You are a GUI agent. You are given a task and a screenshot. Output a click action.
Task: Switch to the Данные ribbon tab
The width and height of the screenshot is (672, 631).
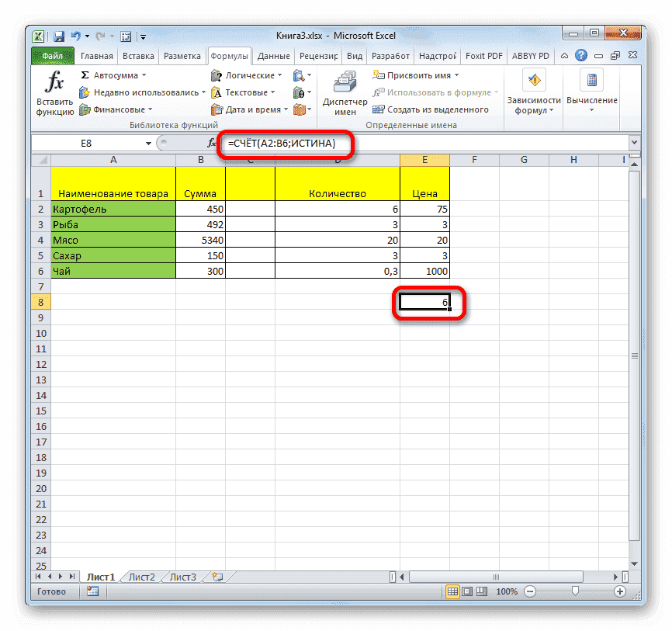pyautogui.click(x=274, y=55)
